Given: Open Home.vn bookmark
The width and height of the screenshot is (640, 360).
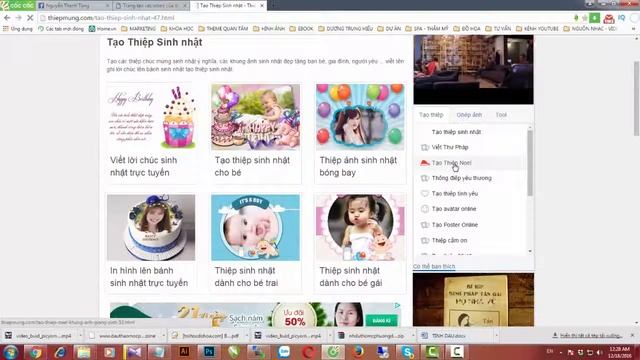Looking at the screenshot, I should coord(102,29).
